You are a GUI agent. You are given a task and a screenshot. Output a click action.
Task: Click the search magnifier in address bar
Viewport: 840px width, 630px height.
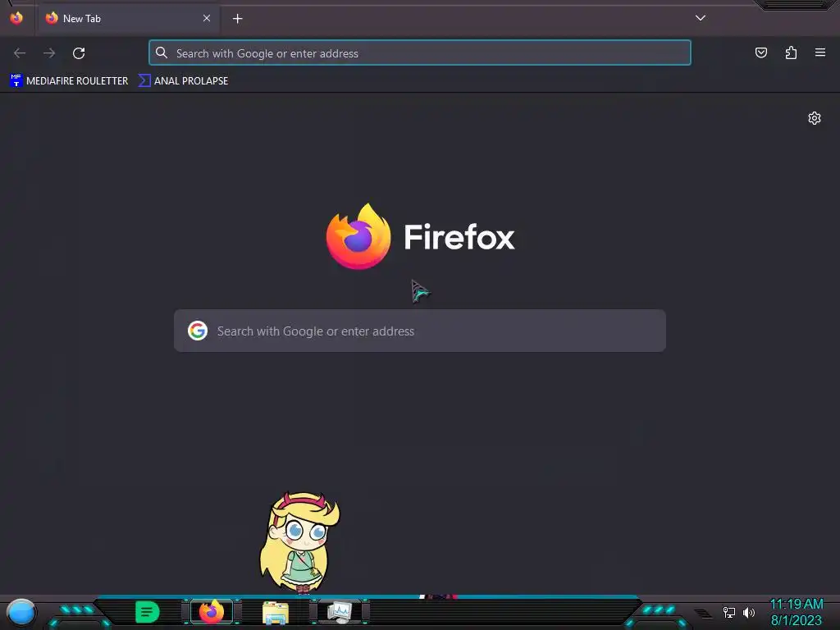point(162,52)
